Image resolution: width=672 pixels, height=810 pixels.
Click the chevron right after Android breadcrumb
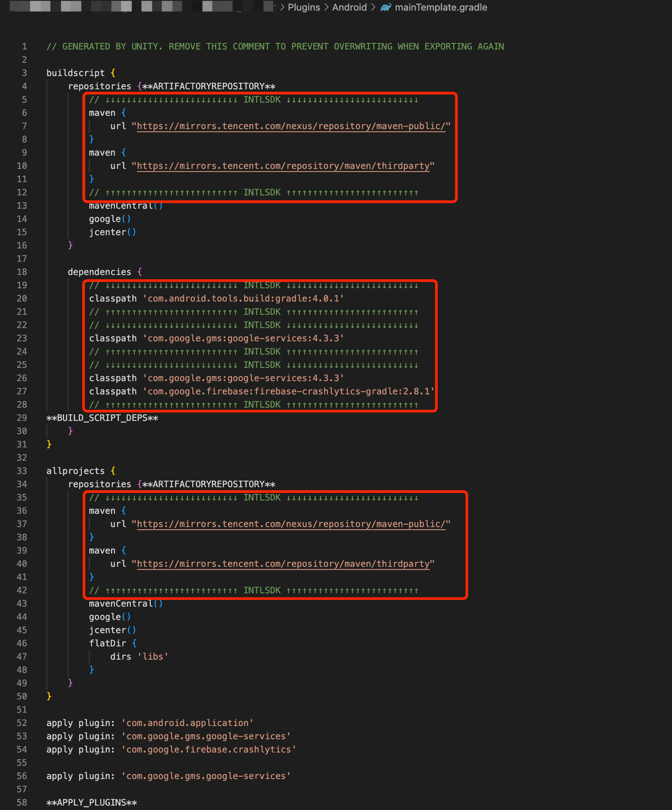pos(373,8)
